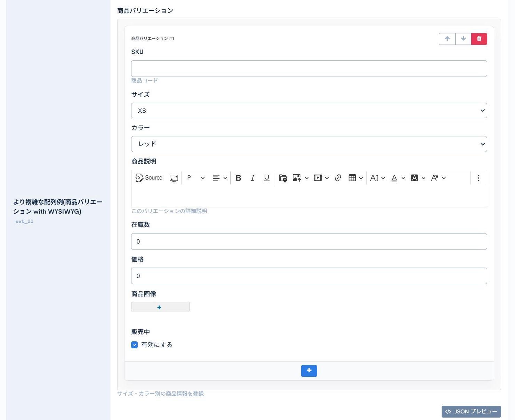
Task: Open the font color picker
Action: coord(395,178)
